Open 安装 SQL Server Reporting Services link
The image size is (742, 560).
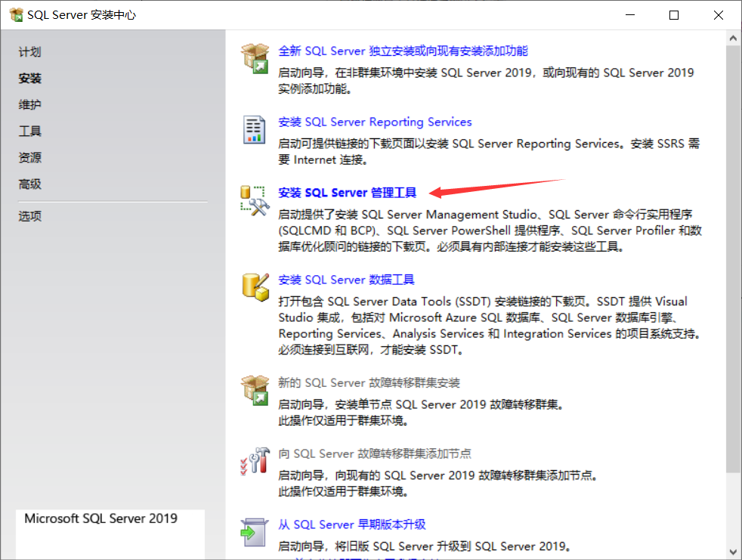[375, 122]
